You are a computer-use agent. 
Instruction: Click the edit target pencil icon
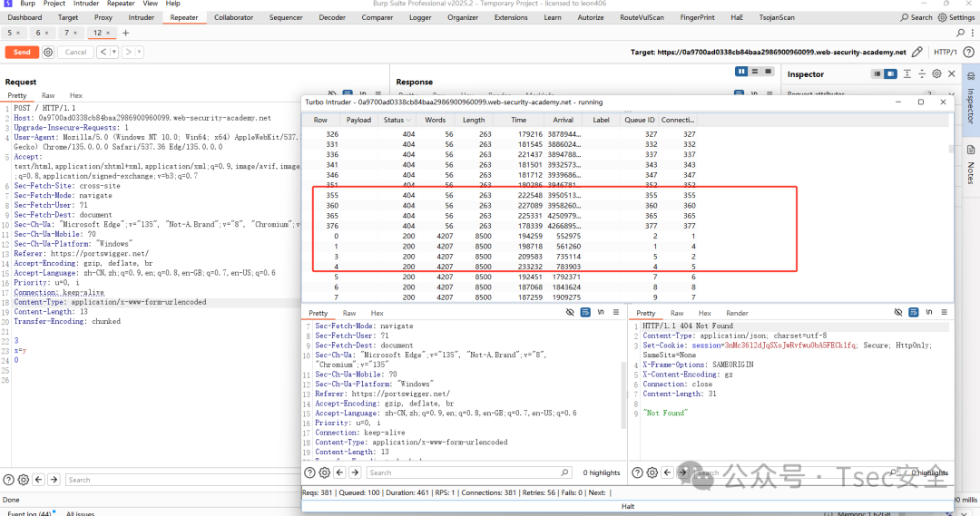click(x=916, y=52)
